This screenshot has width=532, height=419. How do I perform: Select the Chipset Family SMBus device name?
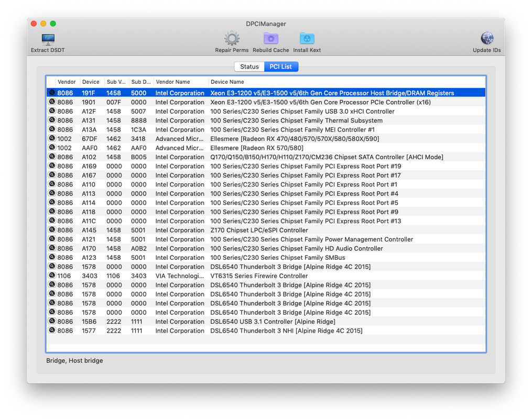(278, 258)
